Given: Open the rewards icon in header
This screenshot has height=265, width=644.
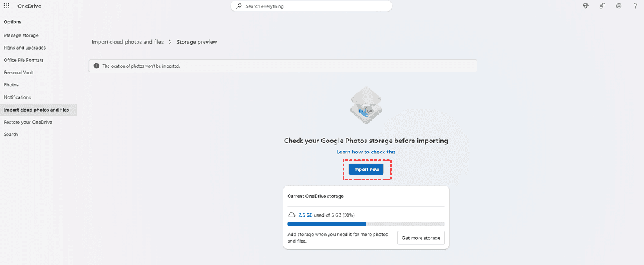Looking at the screenshot, I should (x=603, y=6).
